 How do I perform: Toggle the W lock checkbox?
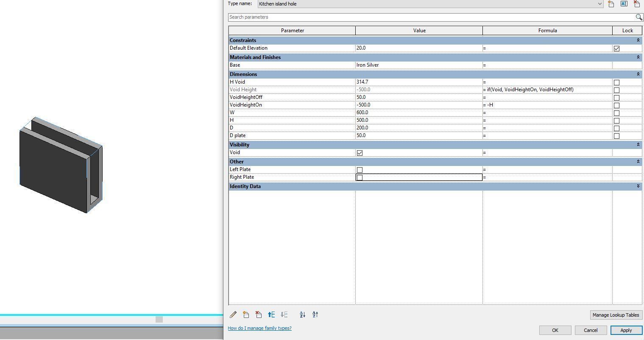[x=616, y=113]
